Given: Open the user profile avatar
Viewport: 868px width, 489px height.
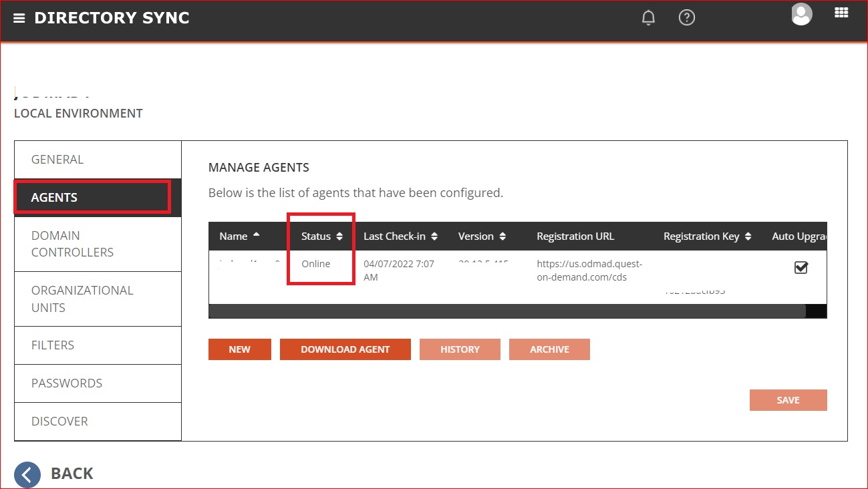Looking at the screenshot, I should point(801,14).
